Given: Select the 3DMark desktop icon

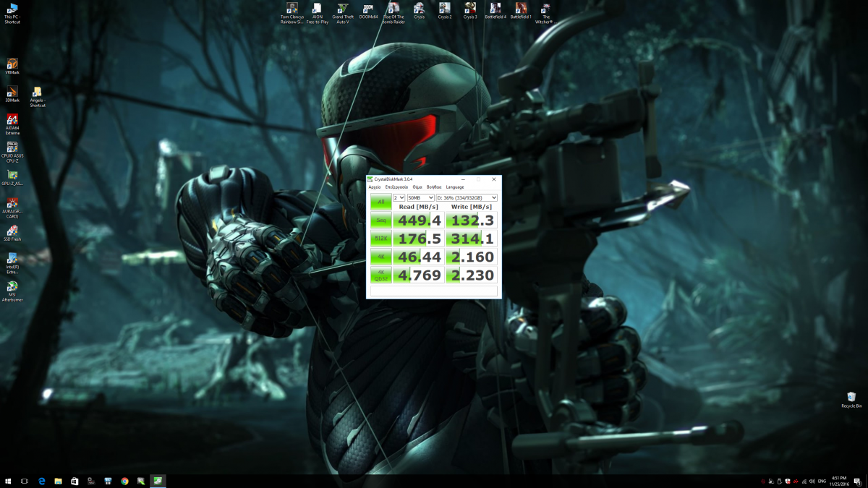Looking at the screenshot, I should [x=12, y=95].
